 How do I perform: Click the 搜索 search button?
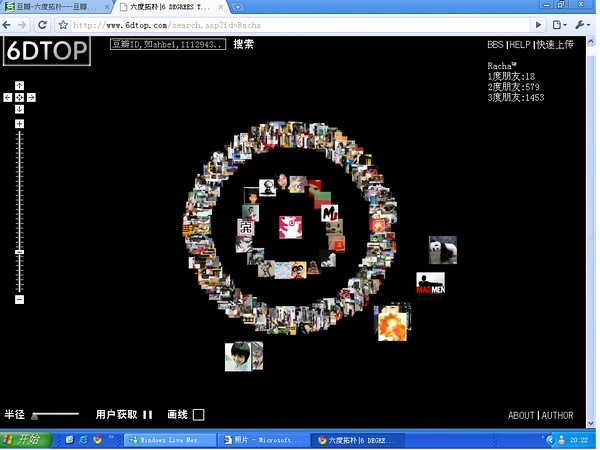[243, 45]
